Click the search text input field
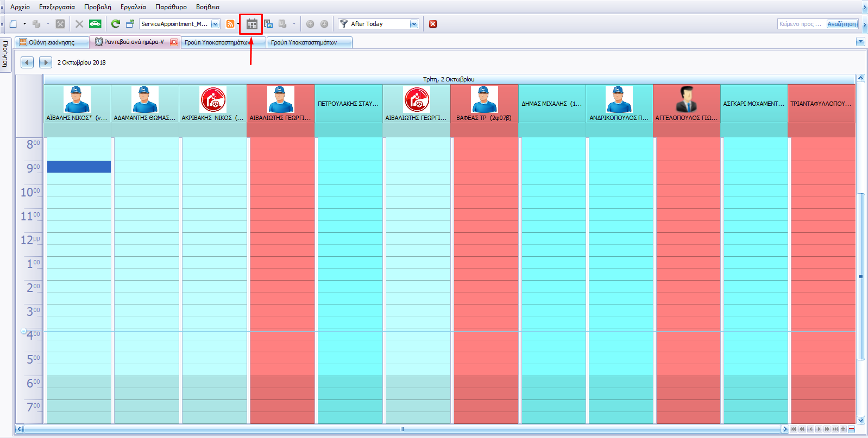The image size is (868, 438). point(801,24)
